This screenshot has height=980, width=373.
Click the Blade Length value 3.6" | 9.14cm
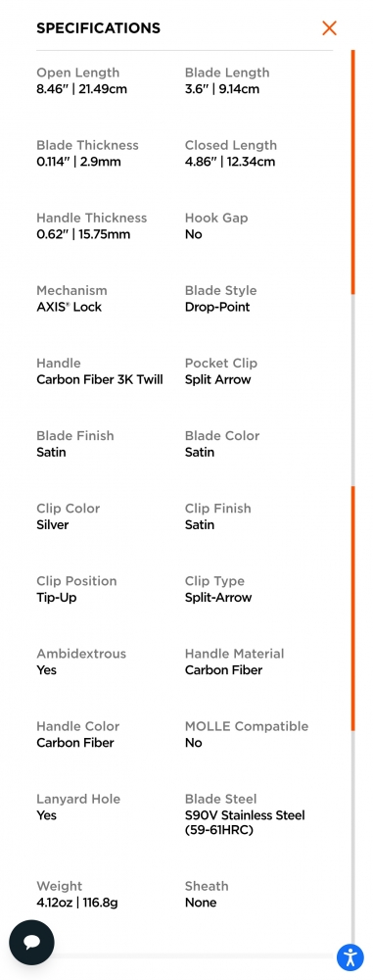pyautogui.click(x=222, y=89)
